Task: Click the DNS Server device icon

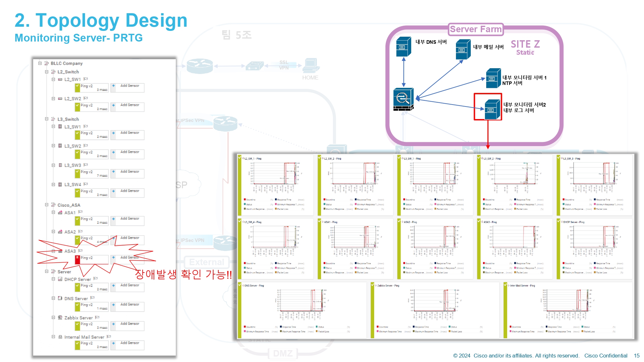Action: click(x=60, y=298)
